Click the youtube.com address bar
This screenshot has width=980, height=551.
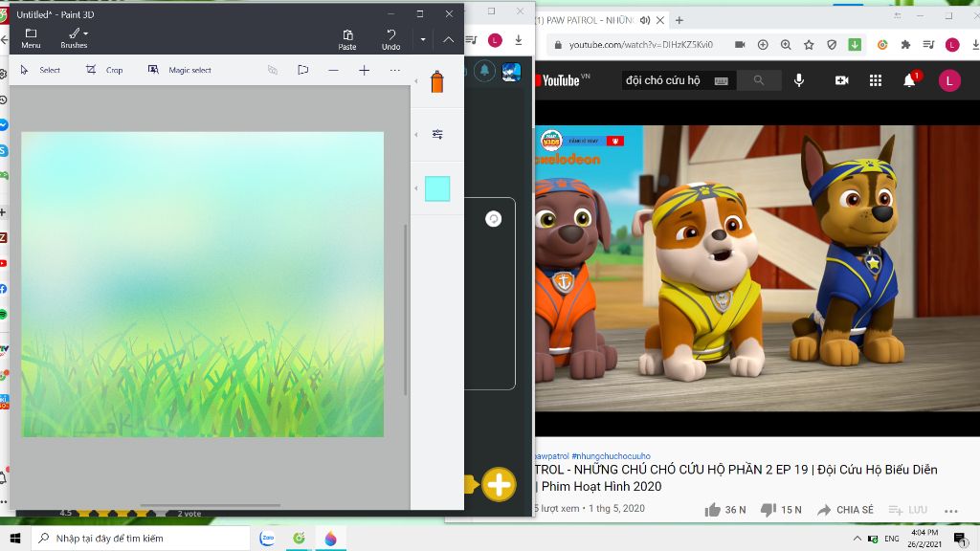tap(640, 44)
